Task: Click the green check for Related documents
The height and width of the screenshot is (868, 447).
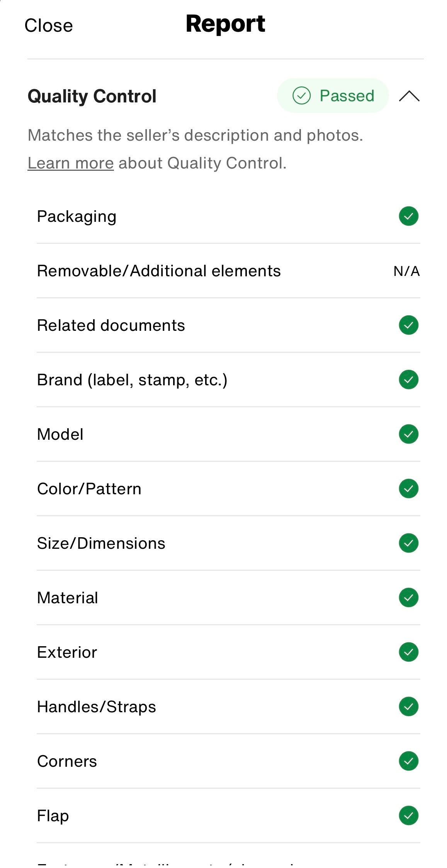Action: point(408,325)
